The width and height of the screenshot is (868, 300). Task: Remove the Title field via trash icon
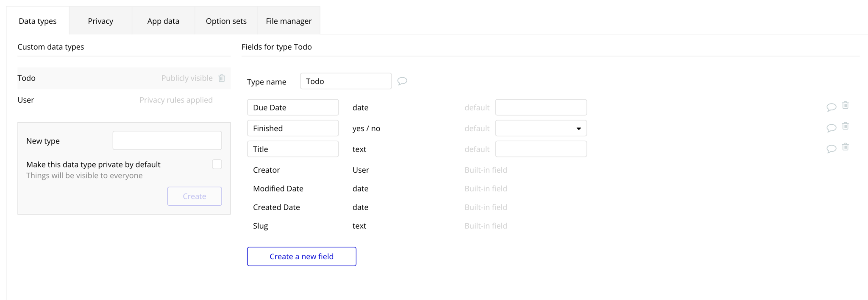click(x=845, y=147)
